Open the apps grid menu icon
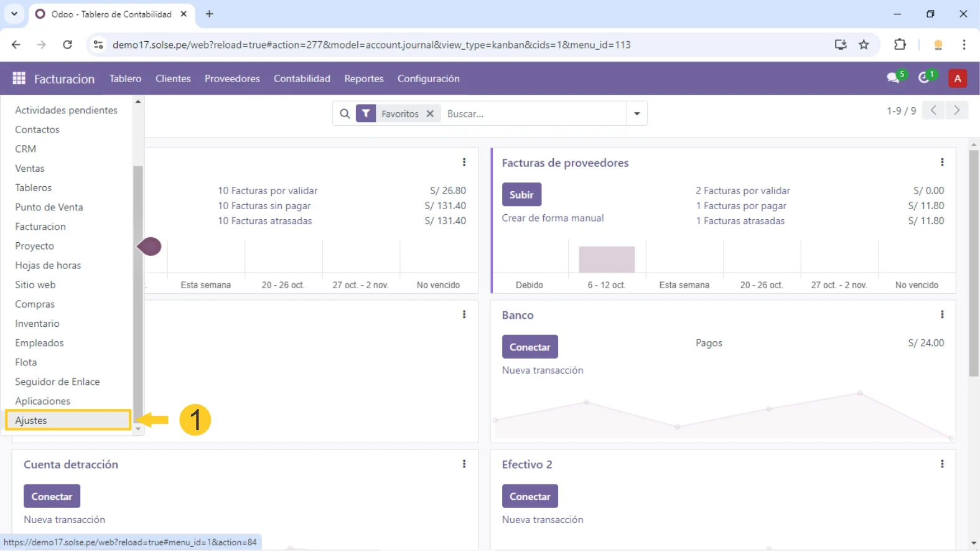The image size is (980, 551). [x=19, y=78]
